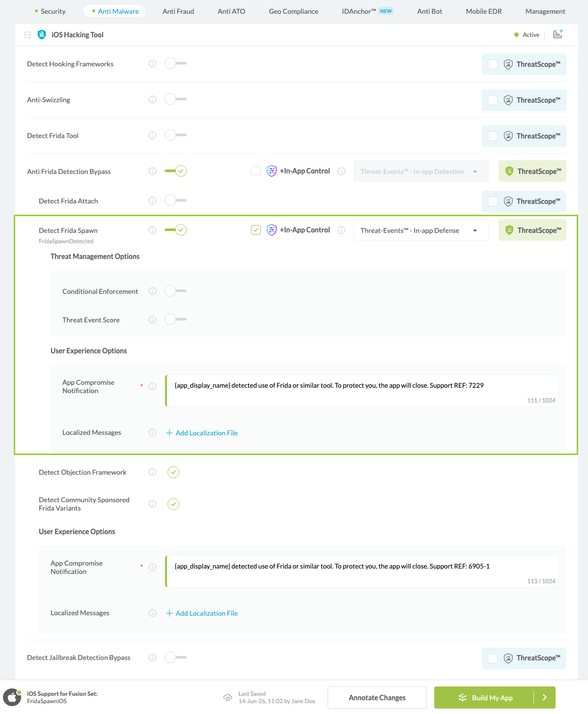Image resolution: width=588 pixels, height=714 pixels.
Task: Add Localization File for Frida Spawn
Action: tap(202, 433)
